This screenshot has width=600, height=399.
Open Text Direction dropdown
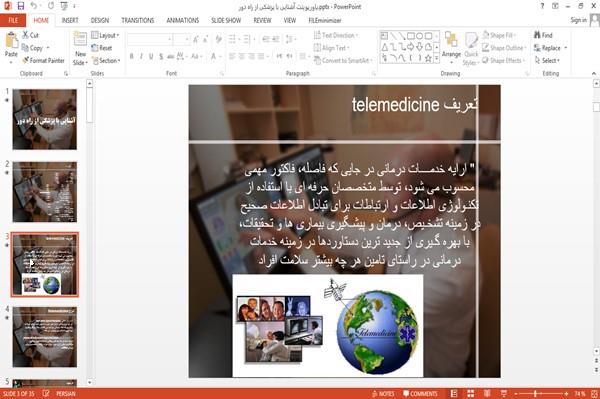(x=336, y=35)
